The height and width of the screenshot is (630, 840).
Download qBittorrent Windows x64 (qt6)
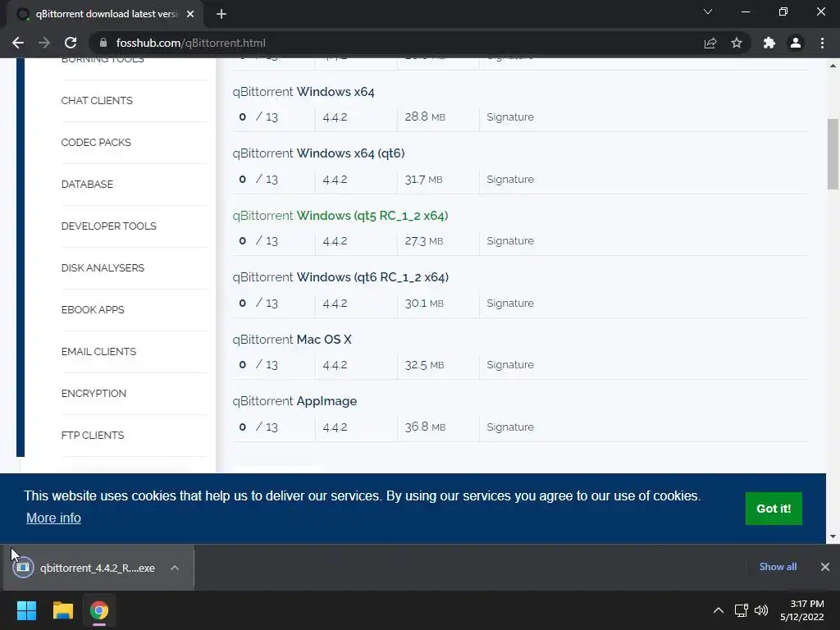point(318,153)
